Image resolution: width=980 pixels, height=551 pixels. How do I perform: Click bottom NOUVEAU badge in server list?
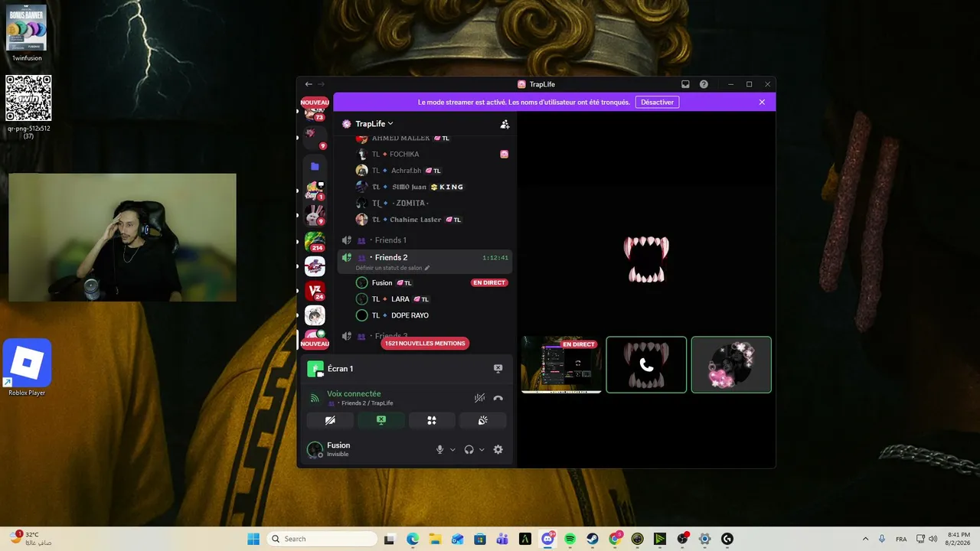pyautogui.click(x=315, y=344)
